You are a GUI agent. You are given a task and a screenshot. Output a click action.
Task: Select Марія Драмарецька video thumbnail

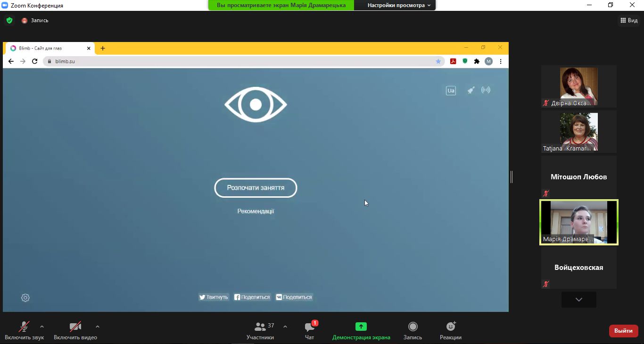578,222
